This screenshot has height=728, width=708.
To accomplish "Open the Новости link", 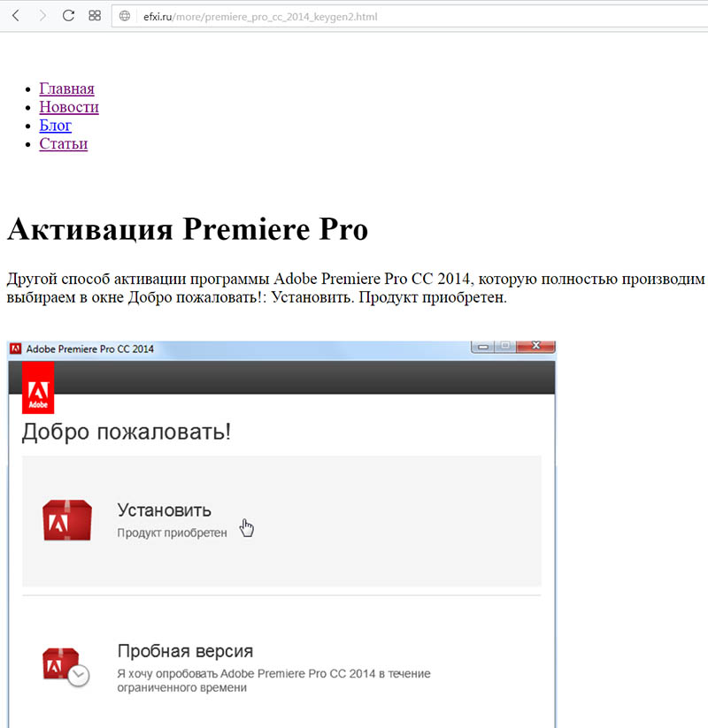I will point(69,107).
